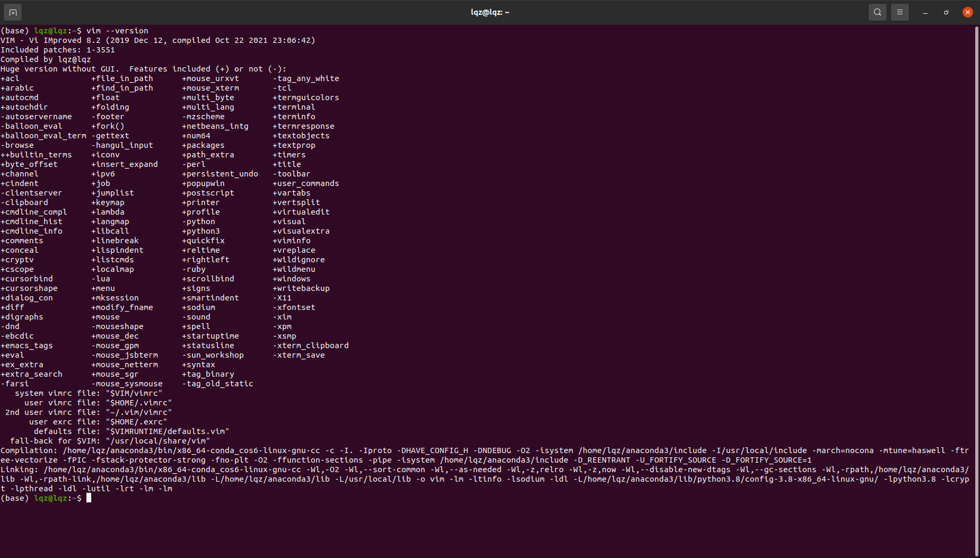Click the '+cryptv' feature entry
The image size is (980, 558).
pos(17,260)
